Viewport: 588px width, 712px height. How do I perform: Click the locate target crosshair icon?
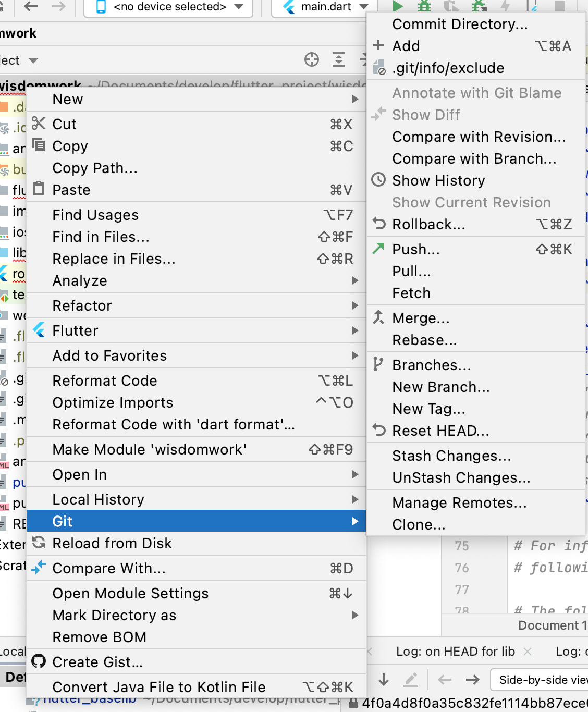point(312,60)
